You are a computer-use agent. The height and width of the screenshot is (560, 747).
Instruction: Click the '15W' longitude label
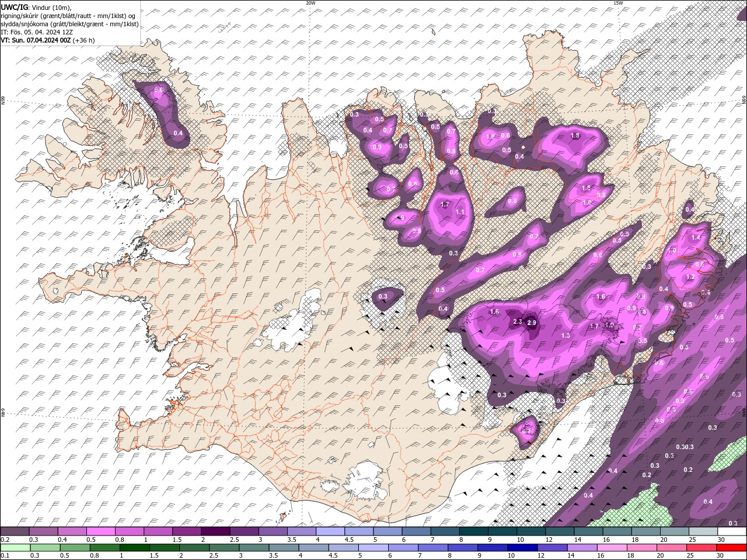coord(618,3)
